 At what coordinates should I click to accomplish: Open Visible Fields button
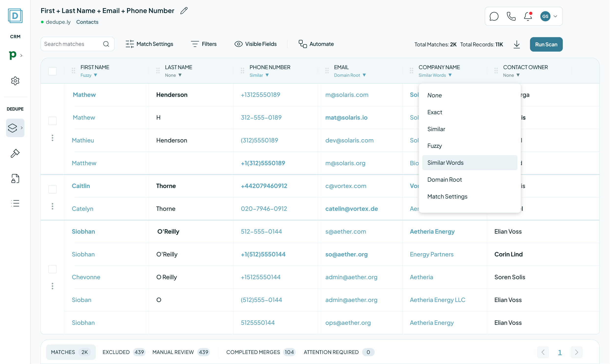tap(255, 44)
